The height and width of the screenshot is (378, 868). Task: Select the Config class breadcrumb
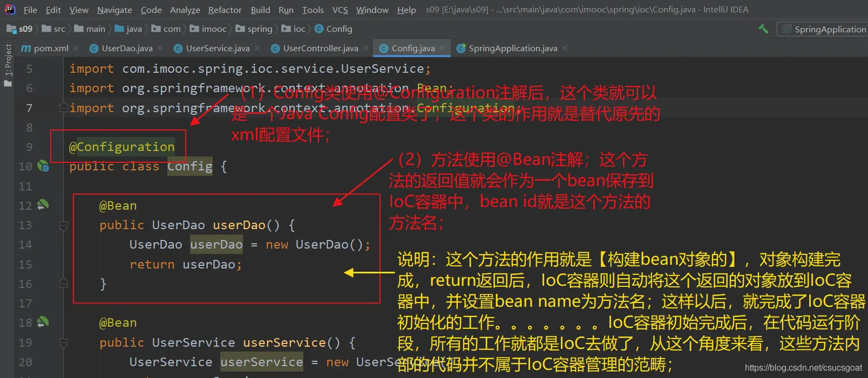pos(333,29)
